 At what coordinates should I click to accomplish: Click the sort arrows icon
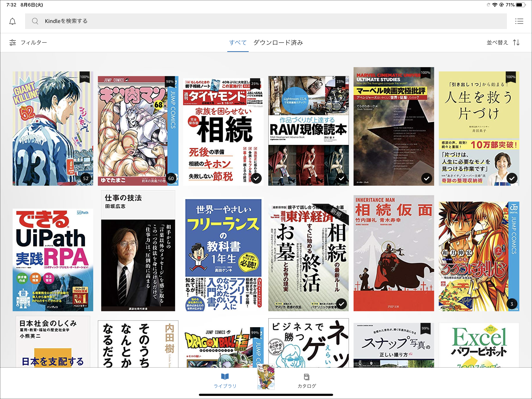click(x=516, y=43)
